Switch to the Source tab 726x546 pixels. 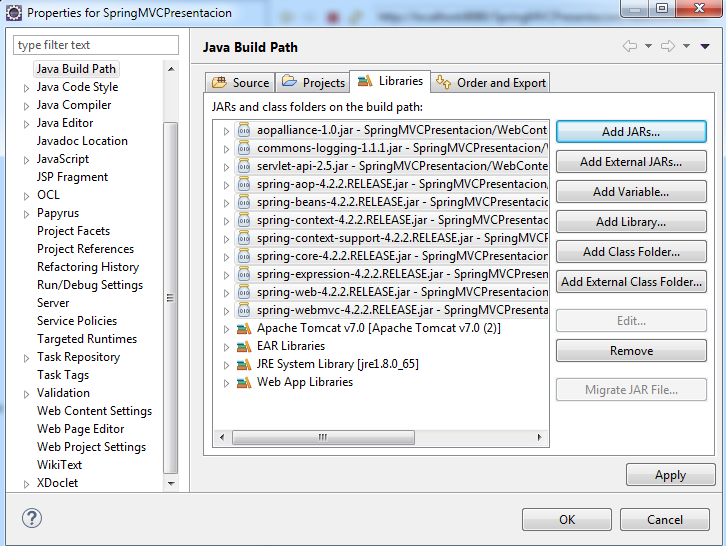pos(240,83)
